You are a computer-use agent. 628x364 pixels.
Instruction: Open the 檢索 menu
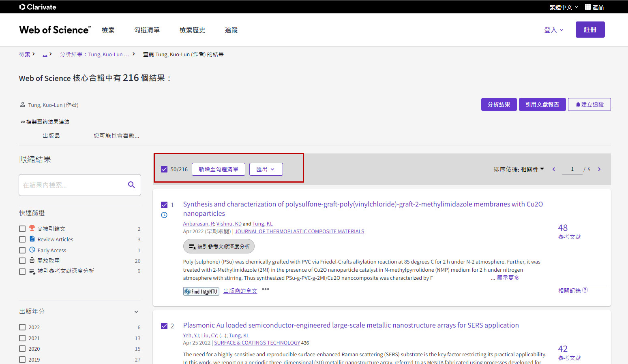click(x=108, y=30)
